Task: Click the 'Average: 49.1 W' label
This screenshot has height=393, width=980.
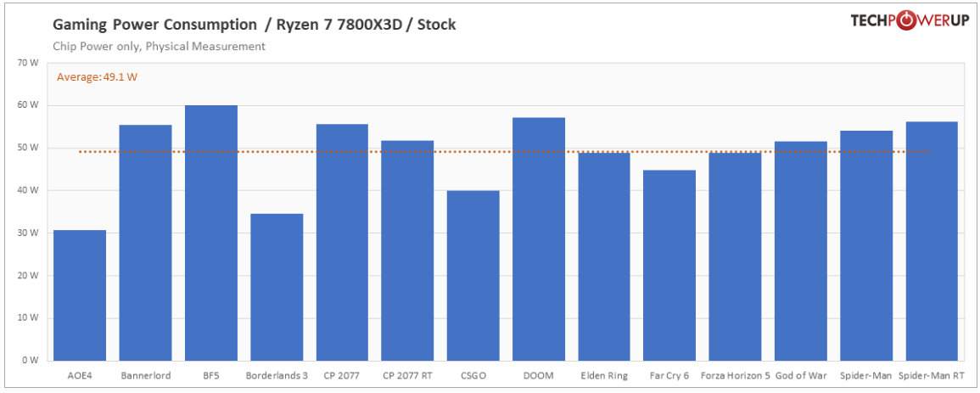Action: click(97, 77)
